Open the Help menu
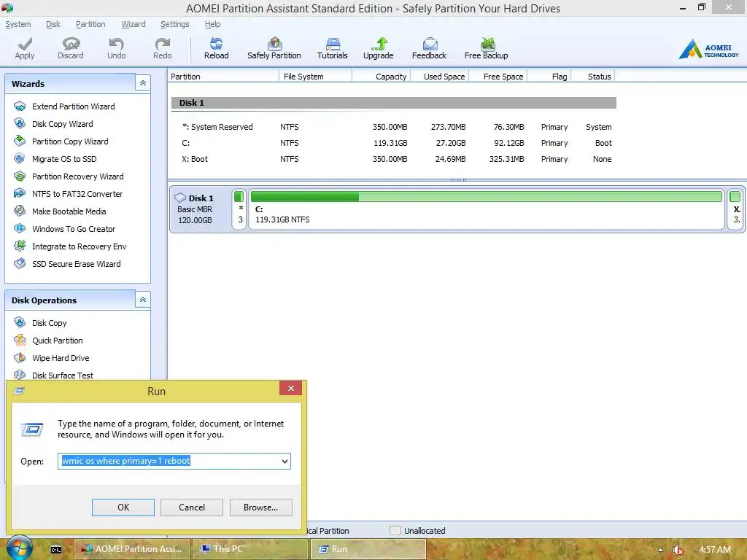Screen dimensions: 747x560 [212, 24]
